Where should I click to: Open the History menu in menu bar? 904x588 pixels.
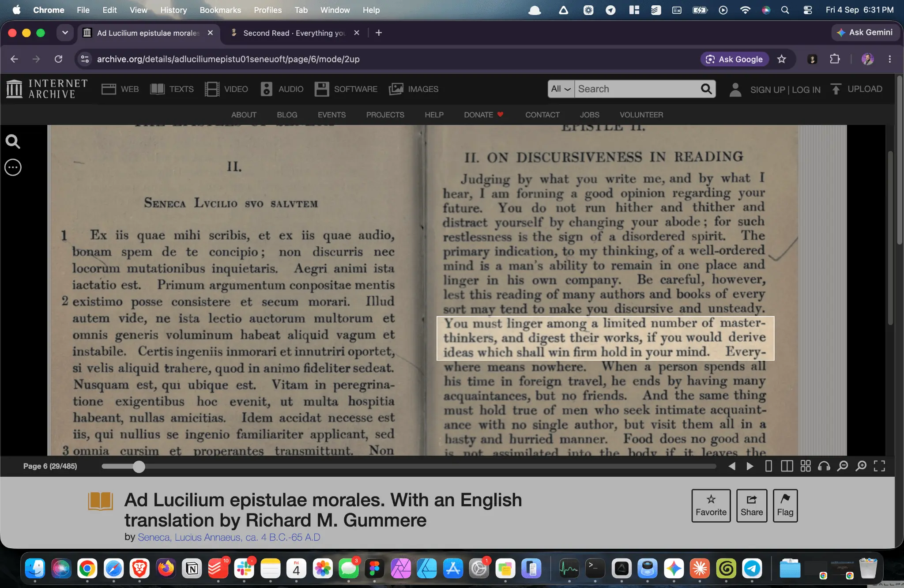tap(173, 10)
